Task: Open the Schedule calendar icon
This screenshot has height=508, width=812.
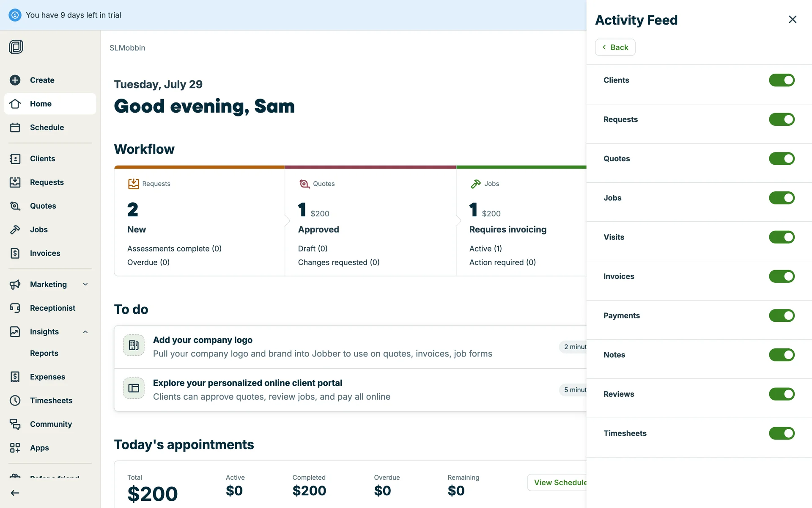Action: pyautogui.click(x=15, y=127)
